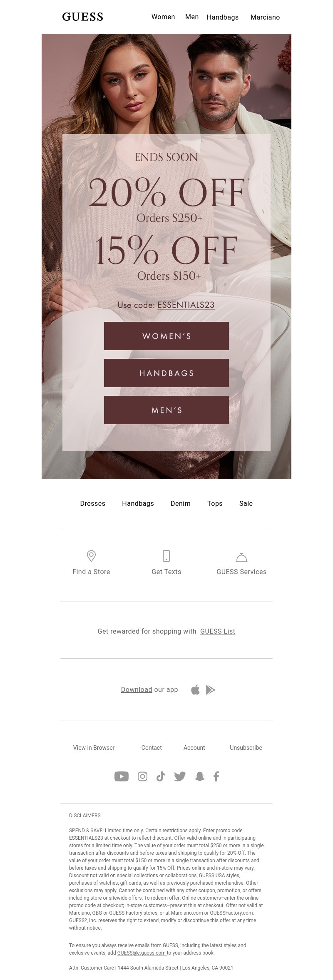Click the MEN'S banner button
This screenshot has height=980, width=333.
click(166, 410)
